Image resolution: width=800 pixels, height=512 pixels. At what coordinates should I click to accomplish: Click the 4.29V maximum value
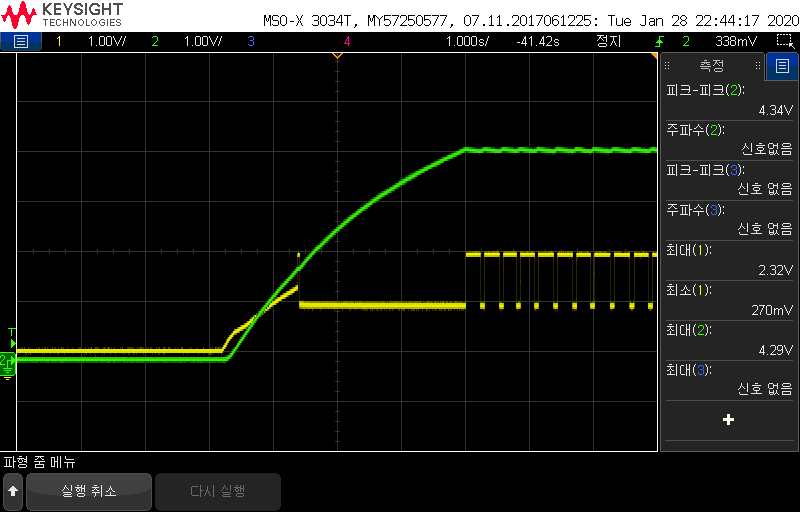[776, 350]
